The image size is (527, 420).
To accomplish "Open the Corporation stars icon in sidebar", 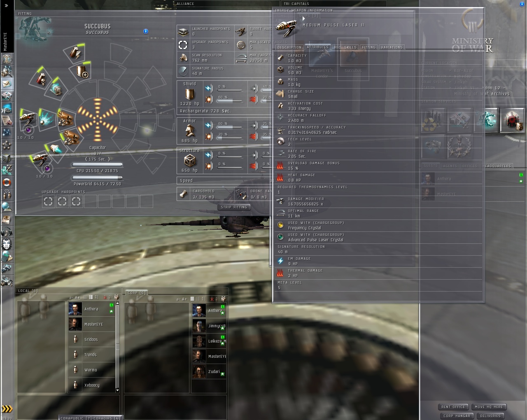I will (7, 145).
